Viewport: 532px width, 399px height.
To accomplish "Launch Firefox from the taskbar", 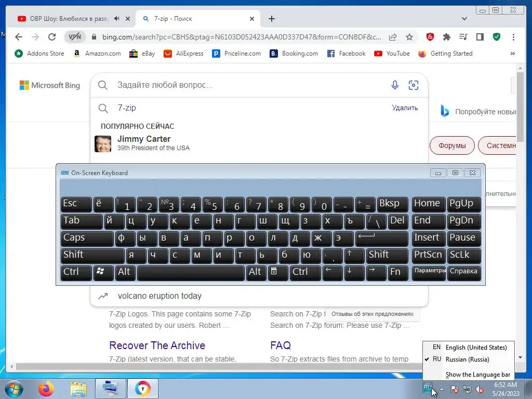I will (46, 389).
